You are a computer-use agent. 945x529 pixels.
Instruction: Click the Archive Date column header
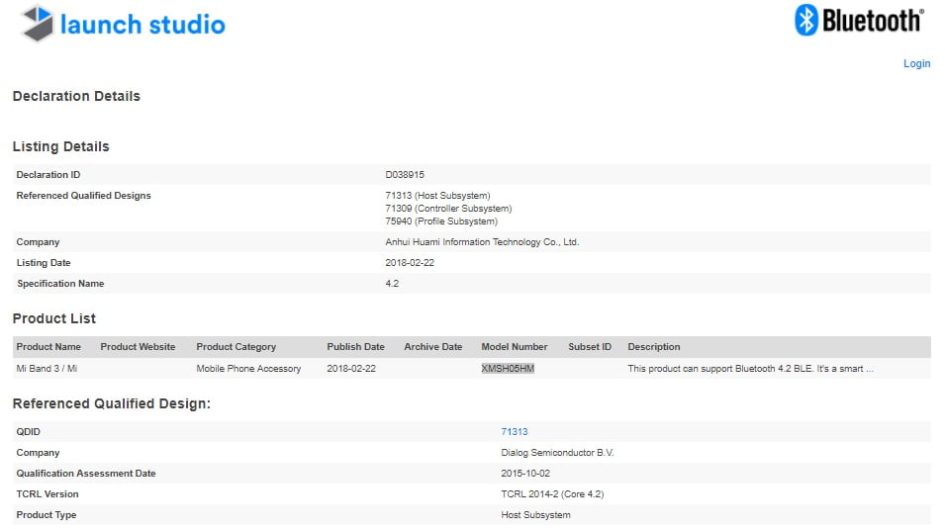(433, 346)
